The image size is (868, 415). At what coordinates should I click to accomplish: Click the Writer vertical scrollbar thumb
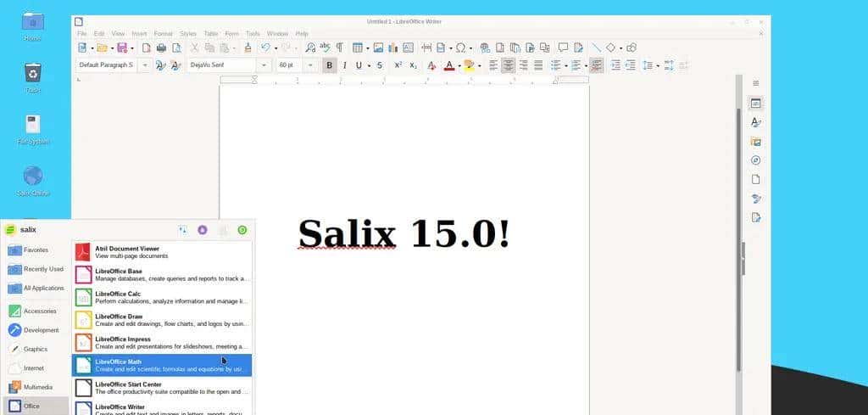(738, 238)
